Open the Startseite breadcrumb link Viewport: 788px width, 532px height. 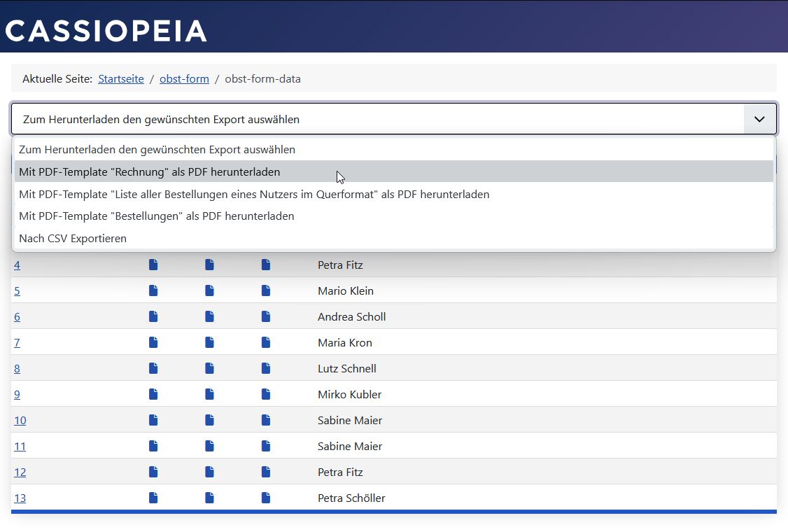[121, 79]
